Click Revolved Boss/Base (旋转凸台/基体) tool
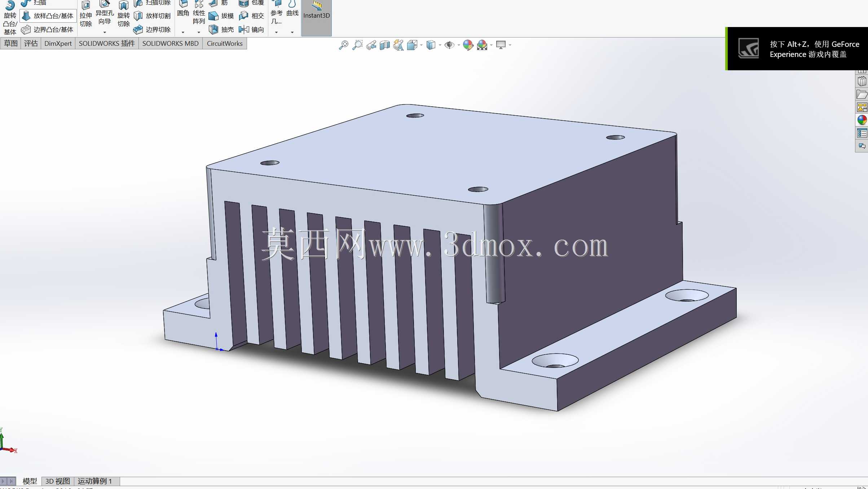 tap(10, 17)
